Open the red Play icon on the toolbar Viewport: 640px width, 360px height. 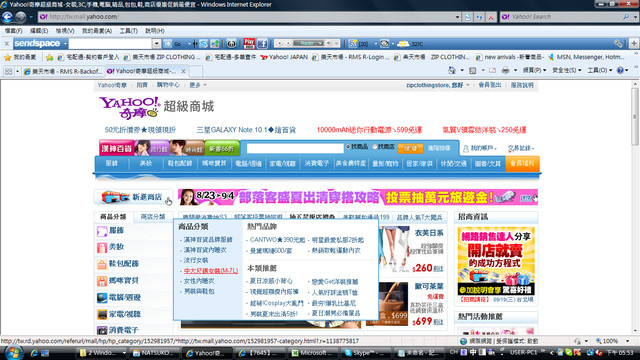pos(249,43)
